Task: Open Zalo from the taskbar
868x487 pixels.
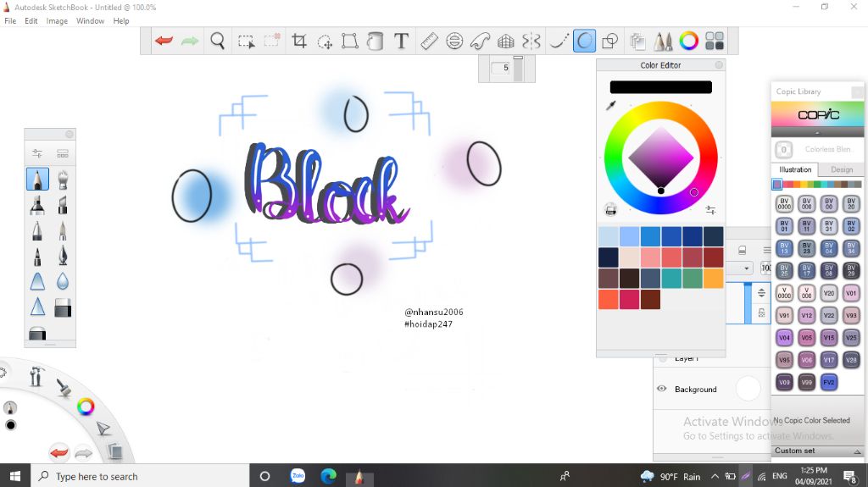Action: pos(298,476)
